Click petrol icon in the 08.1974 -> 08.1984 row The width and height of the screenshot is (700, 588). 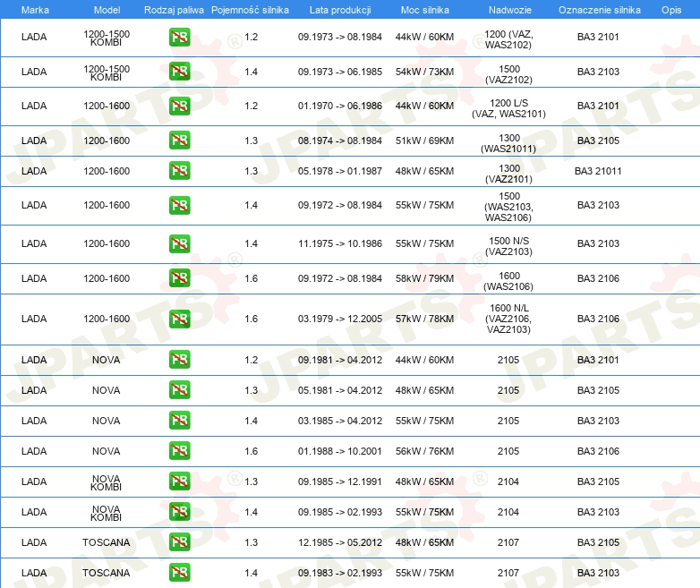179,141
